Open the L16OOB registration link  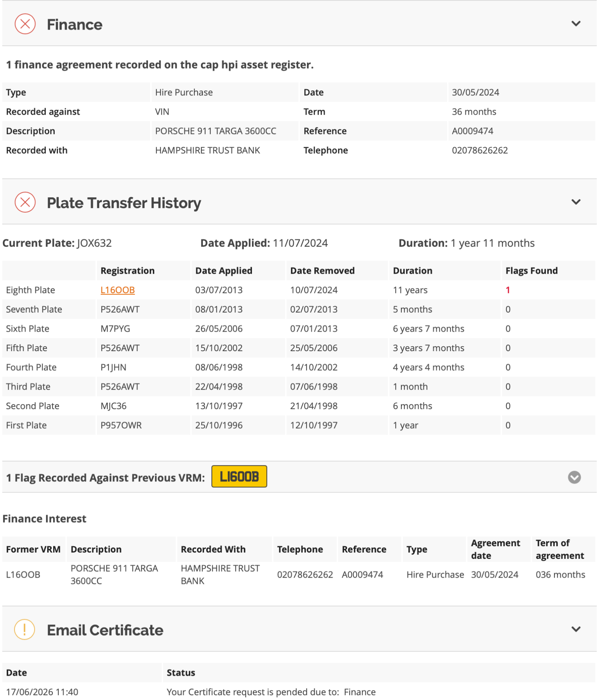pos(118,290)
